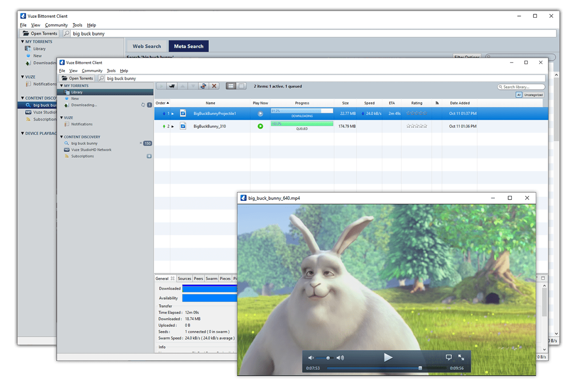Click the fullscreen icon in video player
This screenshot has width=577, height=392.
coord(461,357)
